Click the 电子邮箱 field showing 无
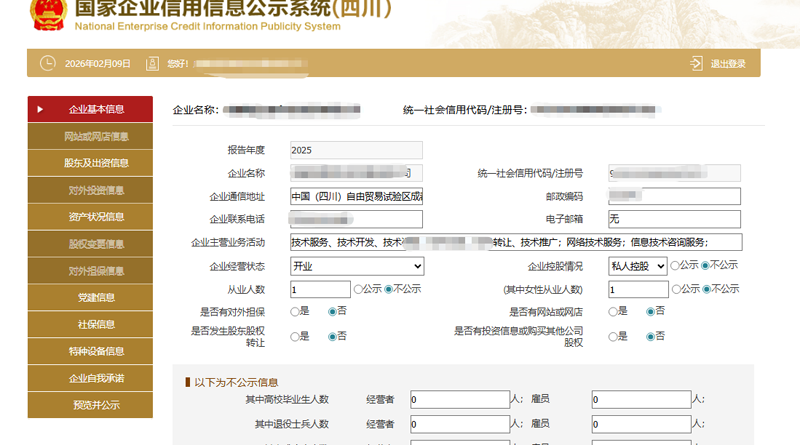This screenshot has width=800, height=445. [x=674, y=219]
